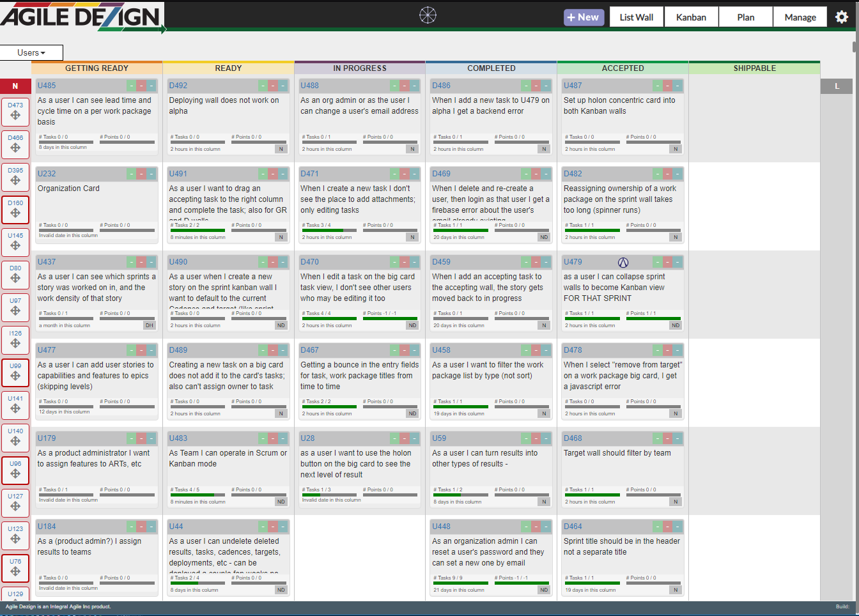Click the move icon on backlog card U145

15,246
